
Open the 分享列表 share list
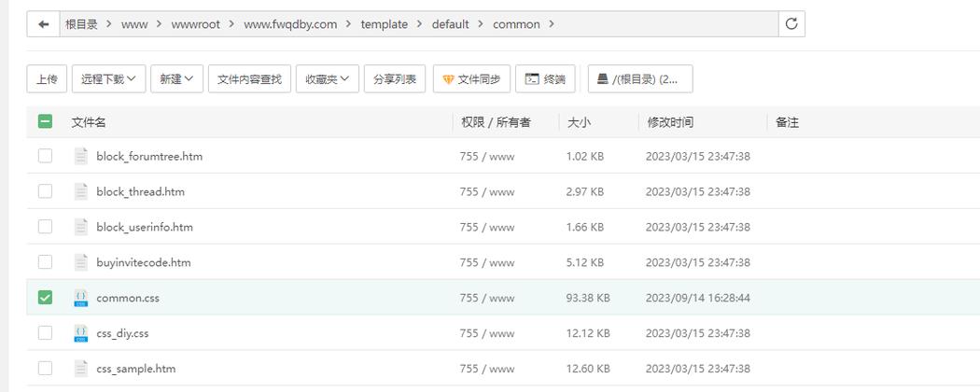tap(395, 78)
